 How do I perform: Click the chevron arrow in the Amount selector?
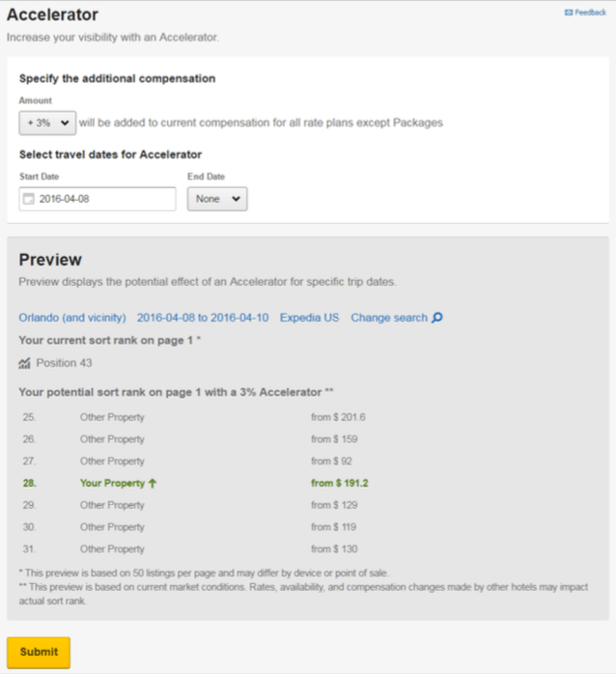65,123
